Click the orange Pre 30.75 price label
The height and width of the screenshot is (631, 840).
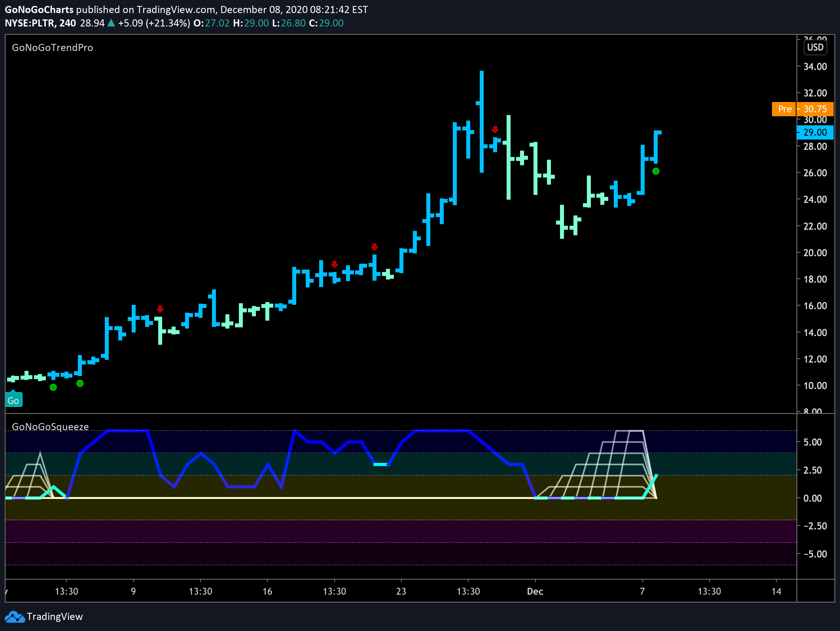pos(803,109)
